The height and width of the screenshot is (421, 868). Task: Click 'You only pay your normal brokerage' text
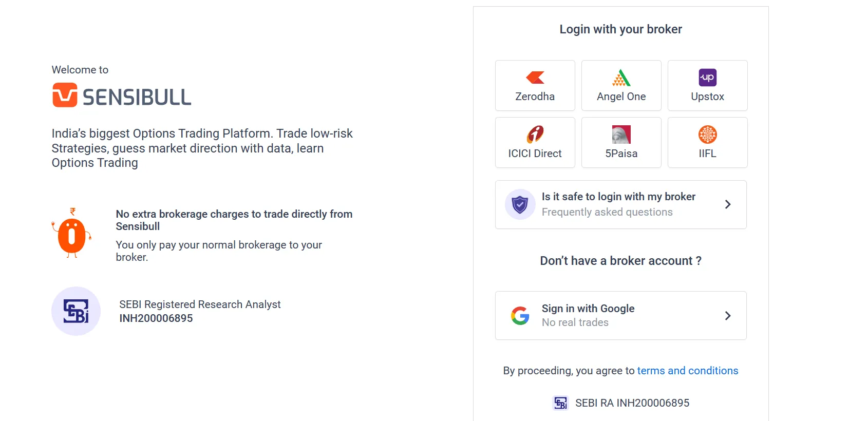[x=219, y=251]
